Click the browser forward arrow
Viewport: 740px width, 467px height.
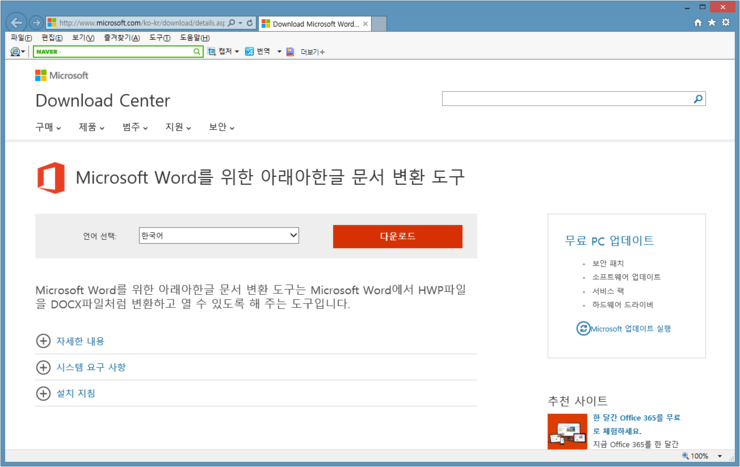(36, 23)
